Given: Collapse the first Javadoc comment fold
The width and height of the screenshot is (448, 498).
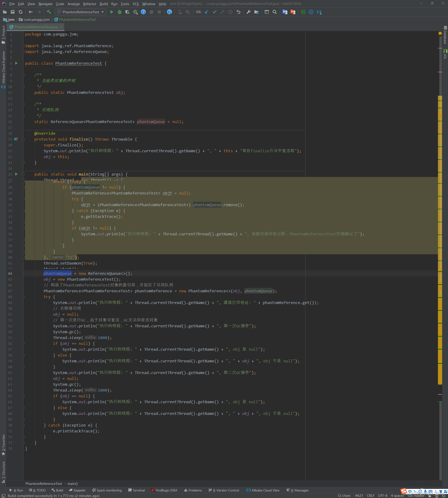Looking at the screenshot, I should 23,75.
